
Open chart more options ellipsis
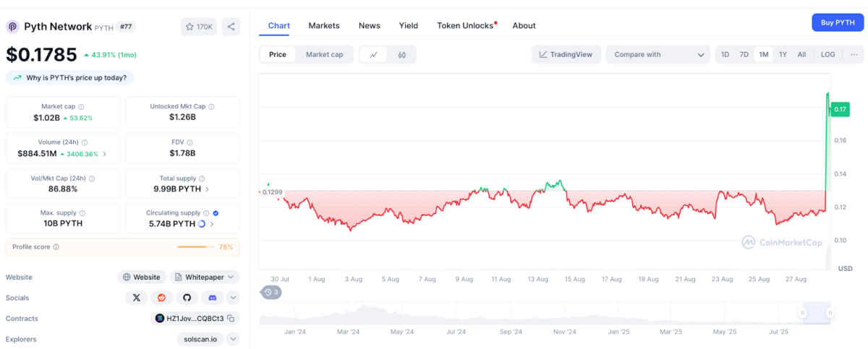coord(854,54)
